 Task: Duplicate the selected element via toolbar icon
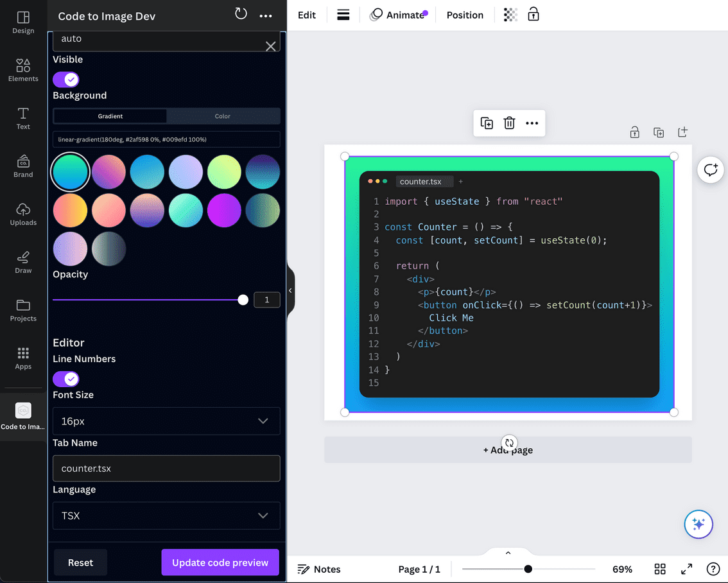point(486,123)
